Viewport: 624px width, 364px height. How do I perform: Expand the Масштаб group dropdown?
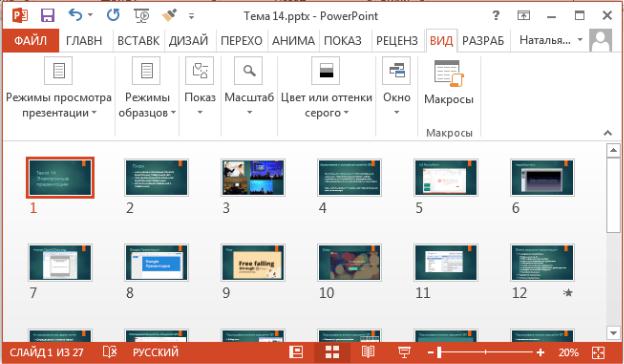[249, 88]
